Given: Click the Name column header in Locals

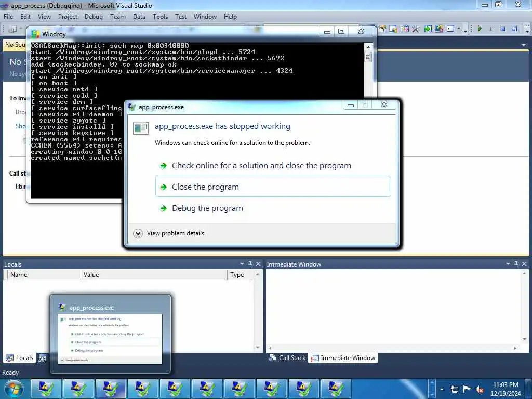Looking at the screenshot, I should pos(44,275).
